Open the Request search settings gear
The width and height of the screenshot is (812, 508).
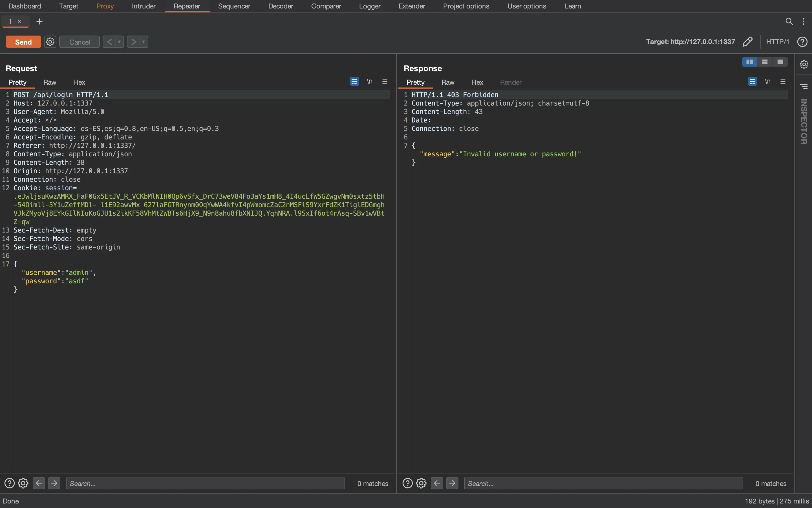coord(23,483)
